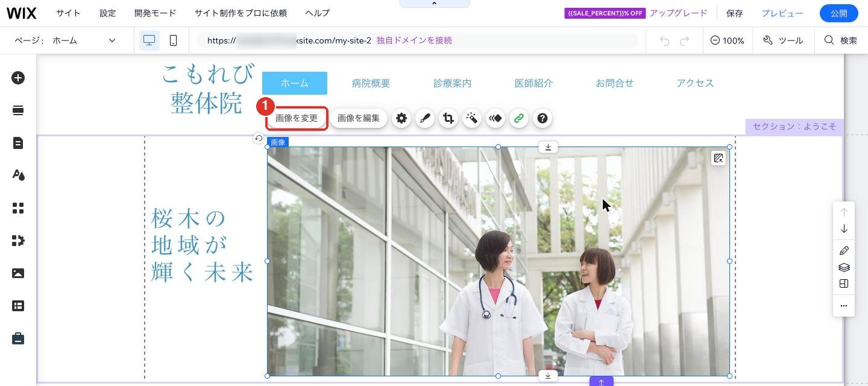
Task: Click the 公開 publish button
Action: (839, 13)
